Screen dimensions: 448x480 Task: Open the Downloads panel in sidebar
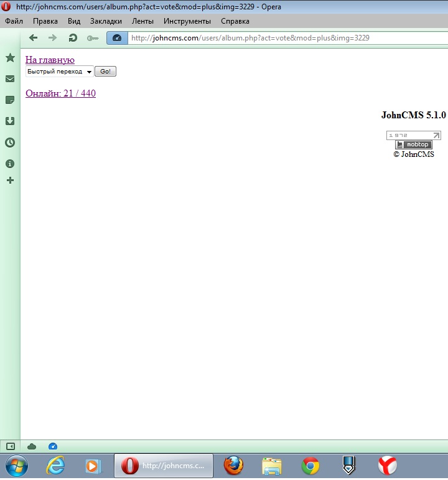point(10,121)
